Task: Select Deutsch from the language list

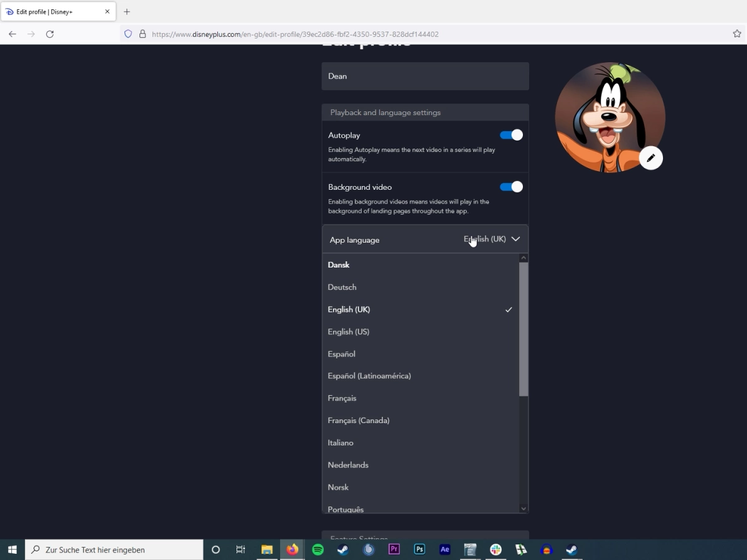Action: (x=342, y=287)
